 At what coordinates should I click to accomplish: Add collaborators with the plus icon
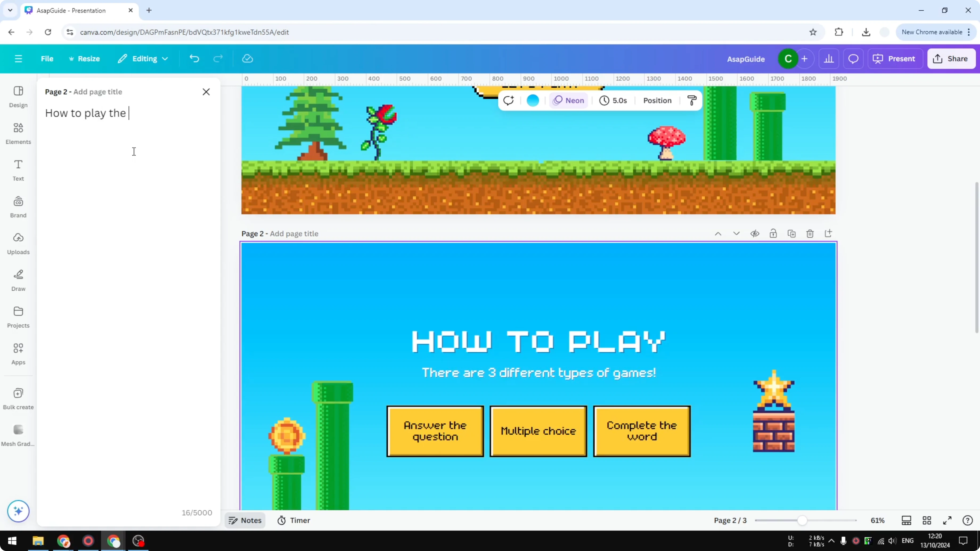804,59
